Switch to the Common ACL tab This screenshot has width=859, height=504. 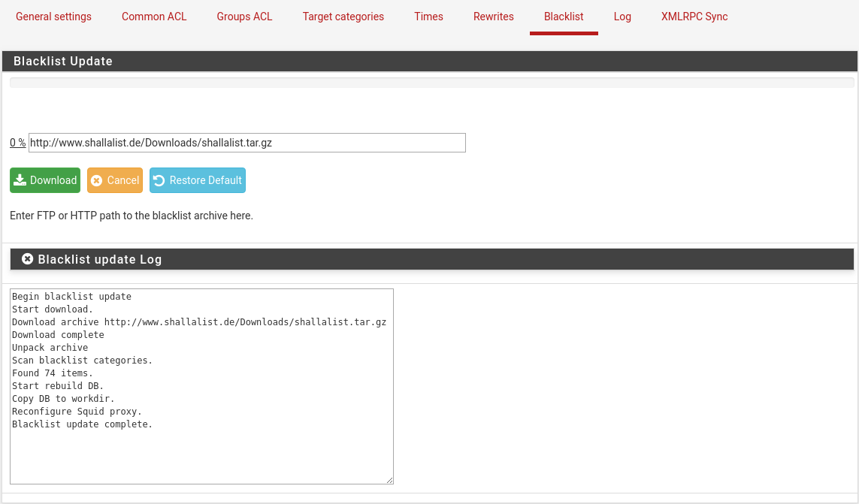pos(154,17)
